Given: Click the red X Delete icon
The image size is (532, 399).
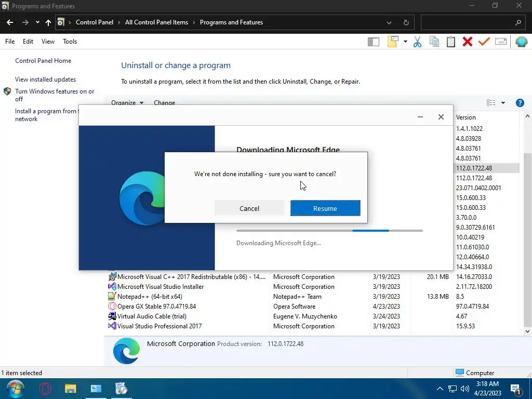Looking at the screenshot, I should tap(468, 42).
